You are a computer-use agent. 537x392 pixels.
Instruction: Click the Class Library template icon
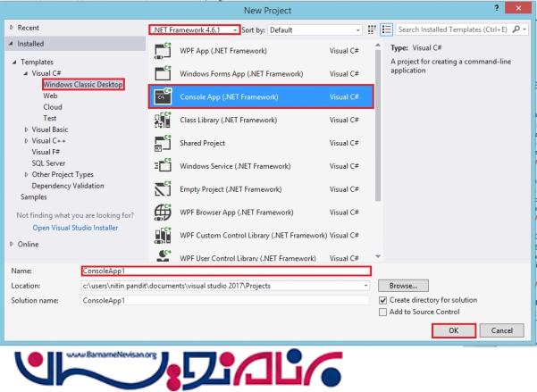pyautogui.click(x=163, y=120)
